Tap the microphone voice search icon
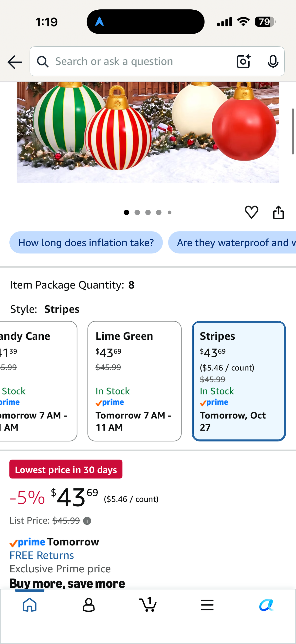This screenshot has height=644, width=296. pyautogui.click(x=273, y=61)
